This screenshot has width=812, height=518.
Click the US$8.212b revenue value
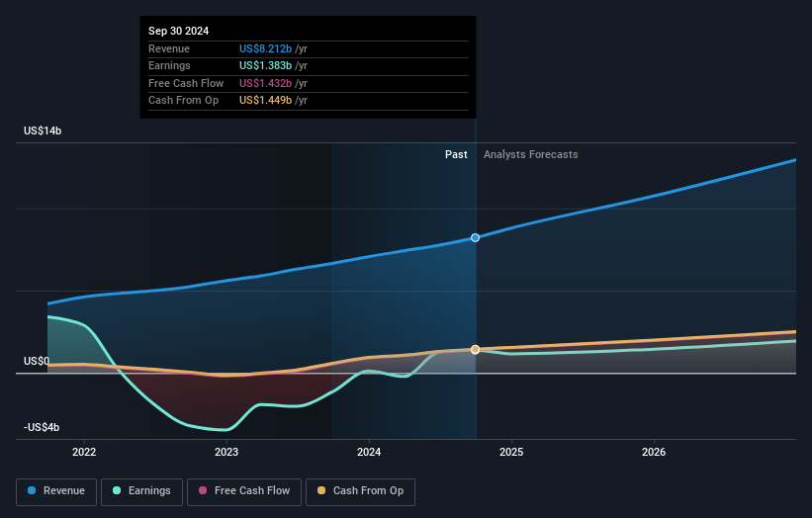pyautogui.click(x=266, y=48)
